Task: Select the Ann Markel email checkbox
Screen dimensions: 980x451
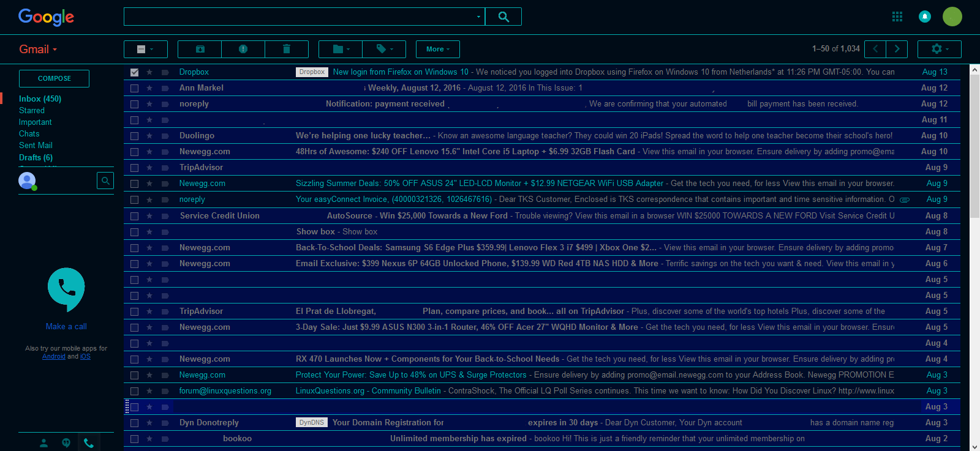Action: (x=134, y=88)
